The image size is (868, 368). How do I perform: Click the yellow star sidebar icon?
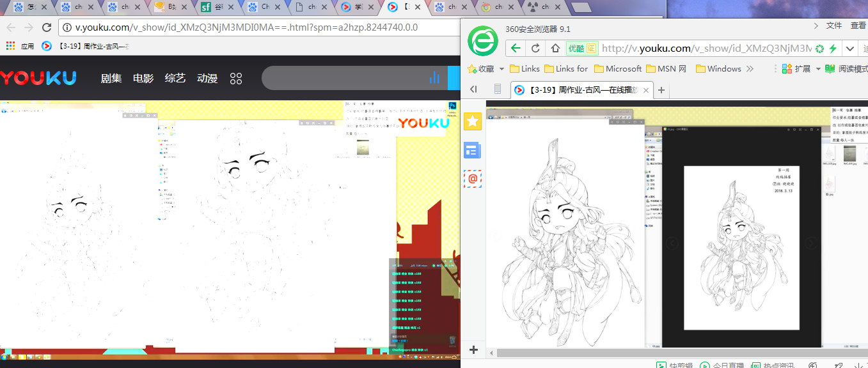473,121
